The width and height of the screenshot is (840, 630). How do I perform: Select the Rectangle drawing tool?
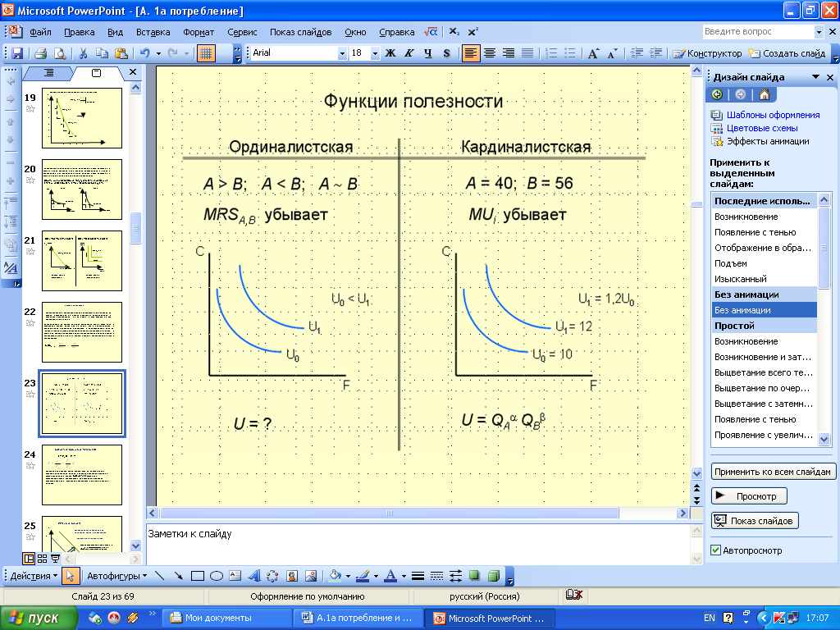[x=198, y=576]
